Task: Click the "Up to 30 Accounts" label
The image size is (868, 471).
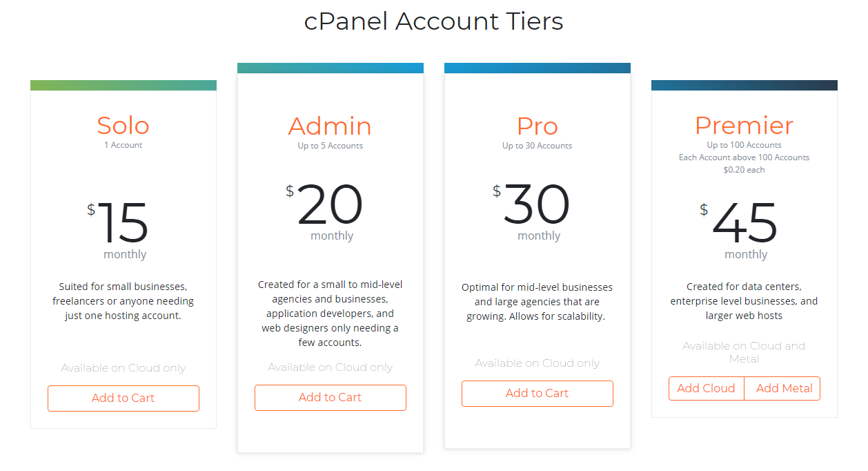Action: [x=537, y=146]
